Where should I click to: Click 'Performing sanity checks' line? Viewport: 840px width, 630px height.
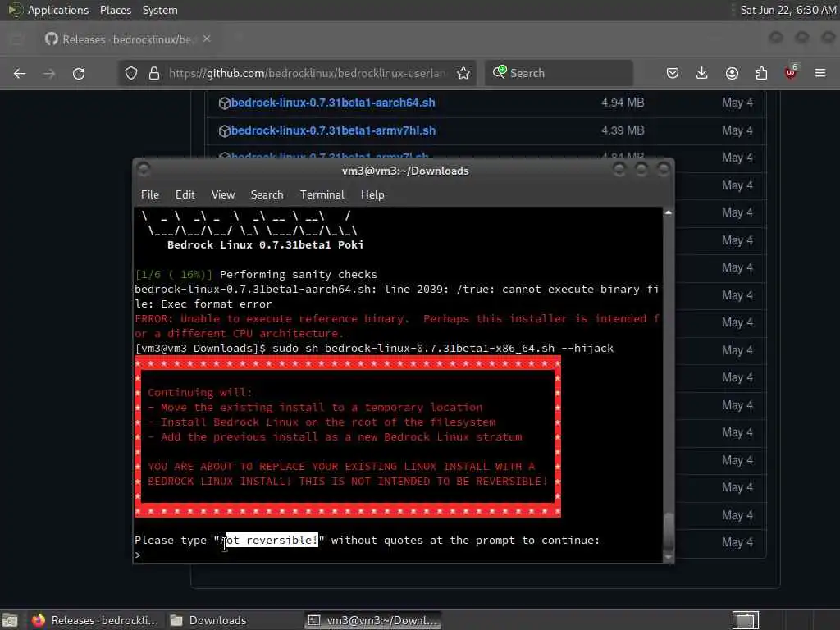pyautogui.click(x=299, y=274)
